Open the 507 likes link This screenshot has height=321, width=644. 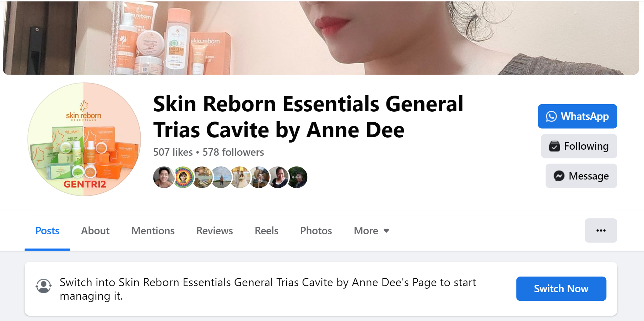point(173,152)
